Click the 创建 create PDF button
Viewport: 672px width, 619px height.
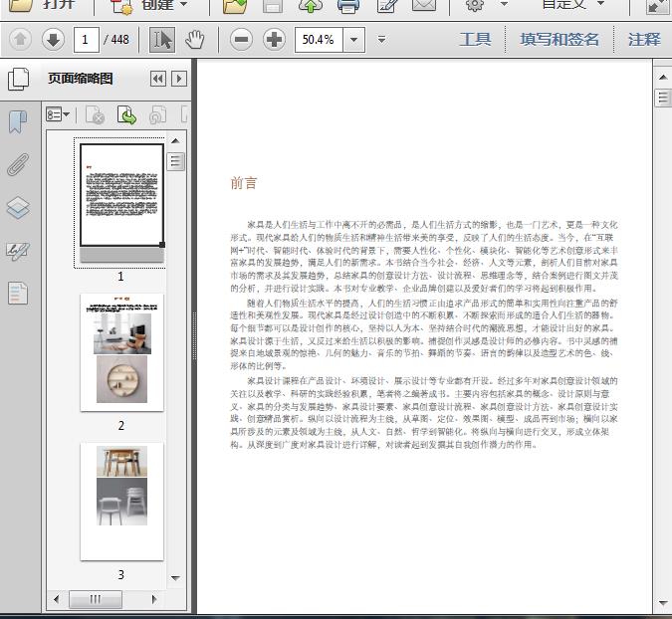pos(149,4)
